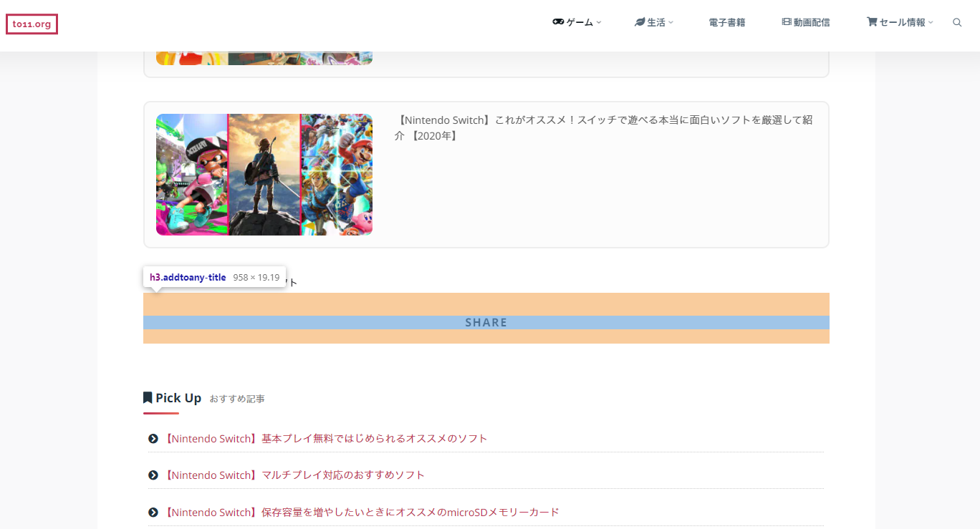
Task: Click the shopping cart icon beside セール情報
Action: (873, 21)
